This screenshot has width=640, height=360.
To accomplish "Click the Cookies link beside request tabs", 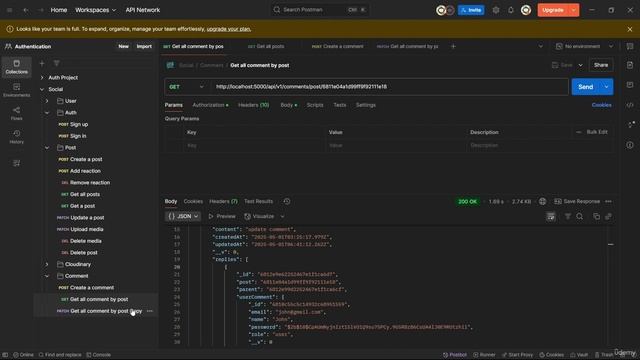I will coord(601,105).
